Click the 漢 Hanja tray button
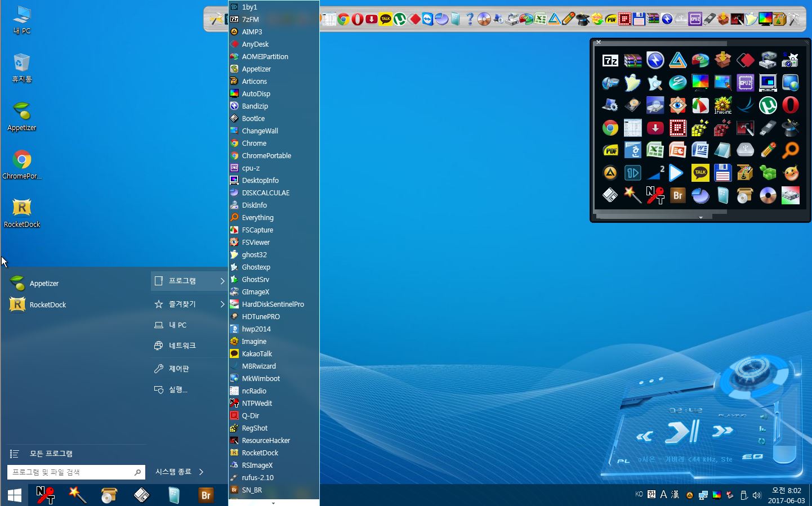812x506 pixels. (x=675, y=495)
